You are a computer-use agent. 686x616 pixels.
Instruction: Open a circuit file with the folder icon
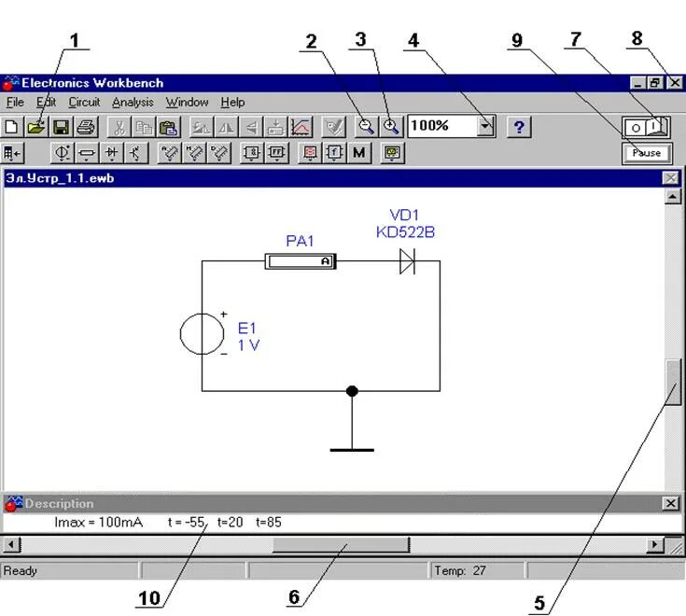click(36, 127)
